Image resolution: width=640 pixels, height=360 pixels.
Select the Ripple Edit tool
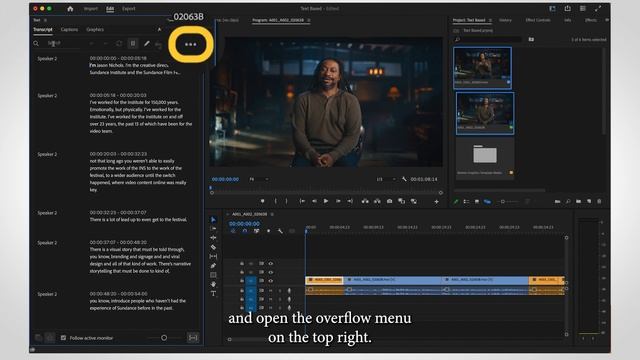click(x=213, y=238)
